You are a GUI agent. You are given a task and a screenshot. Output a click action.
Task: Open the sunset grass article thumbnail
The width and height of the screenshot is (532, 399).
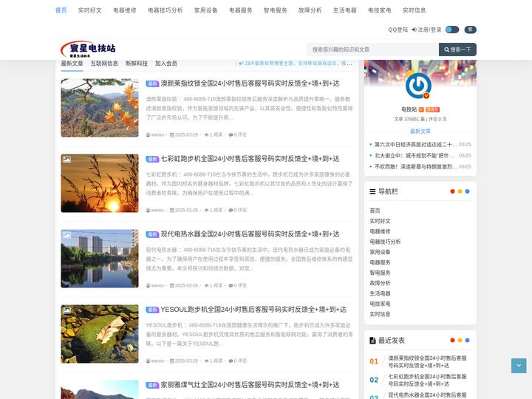click(x=100, y=183)
